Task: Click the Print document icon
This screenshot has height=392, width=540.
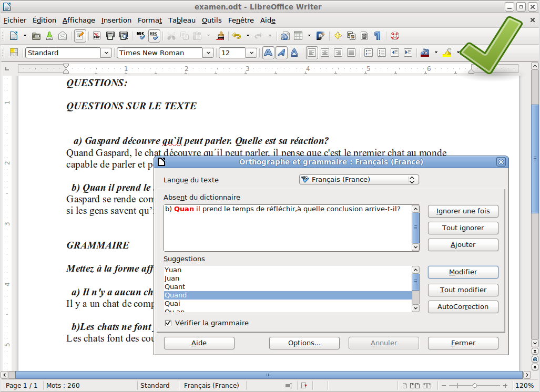Action: 110,36
